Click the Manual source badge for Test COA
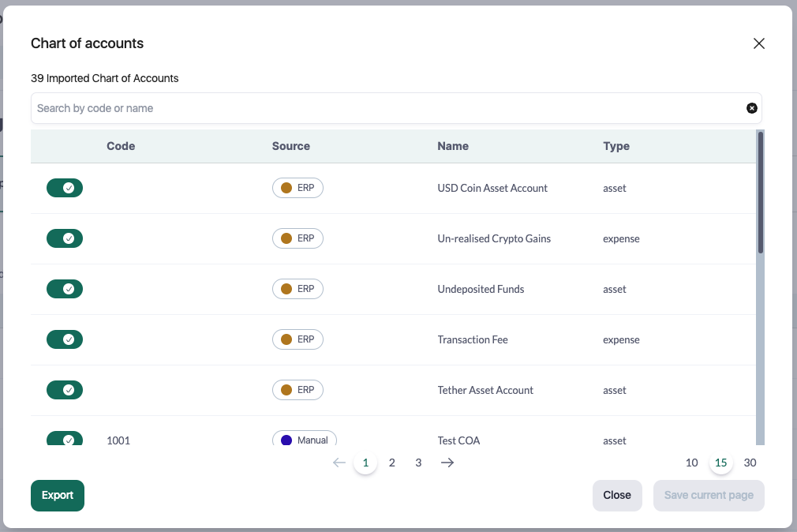Viewport: 797px width, 532px height. pos(305,439)
